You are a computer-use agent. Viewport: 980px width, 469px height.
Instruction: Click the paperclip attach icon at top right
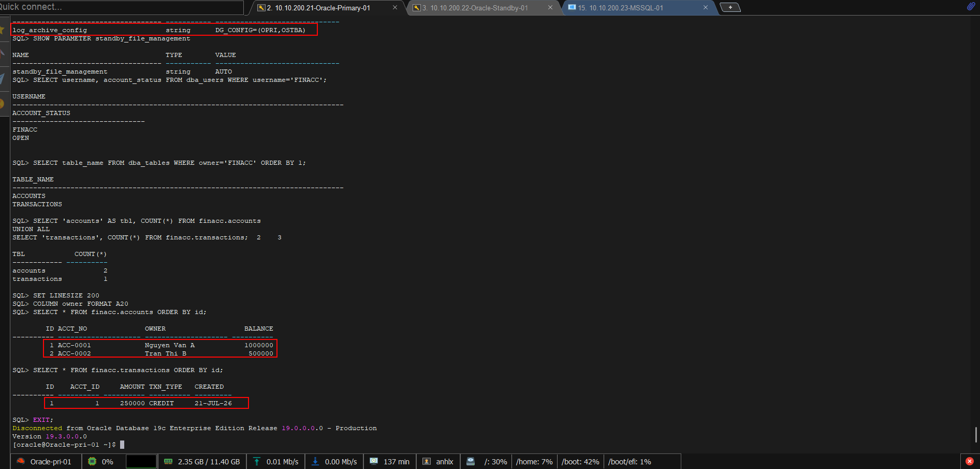(x=971, y=6)
